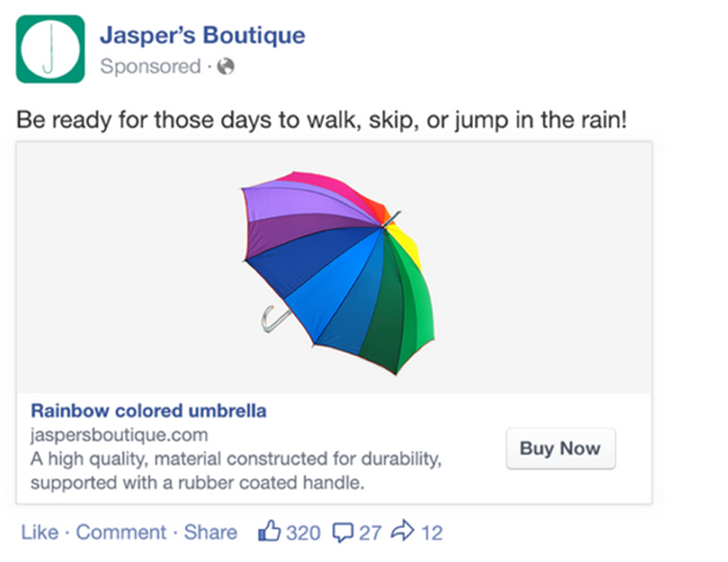Click the jaspersboutique.com domain text
Image resolution: width=728 pixels, height=562 pixels.
click(120, 435)
